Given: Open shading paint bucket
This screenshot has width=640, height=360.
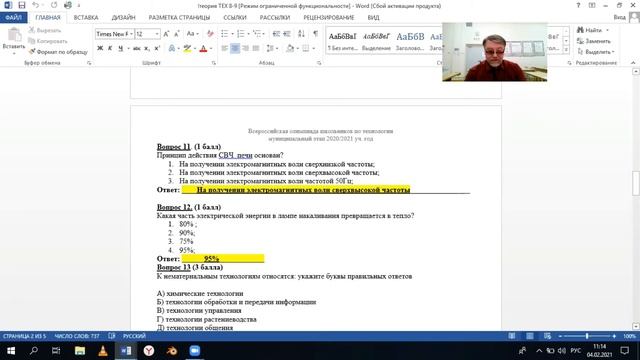Looking at the screenshot, I should coord(290,48).
